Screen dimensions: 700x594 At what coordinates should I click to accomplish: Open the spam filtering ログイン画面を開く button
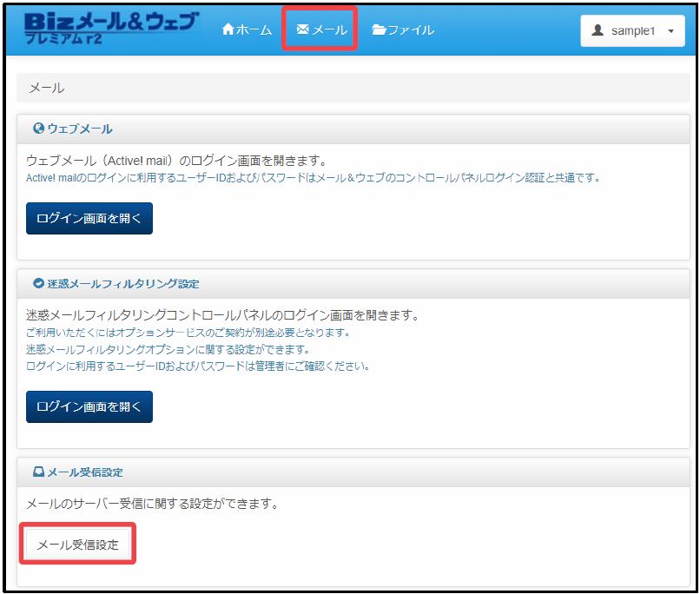pos(89,406)
